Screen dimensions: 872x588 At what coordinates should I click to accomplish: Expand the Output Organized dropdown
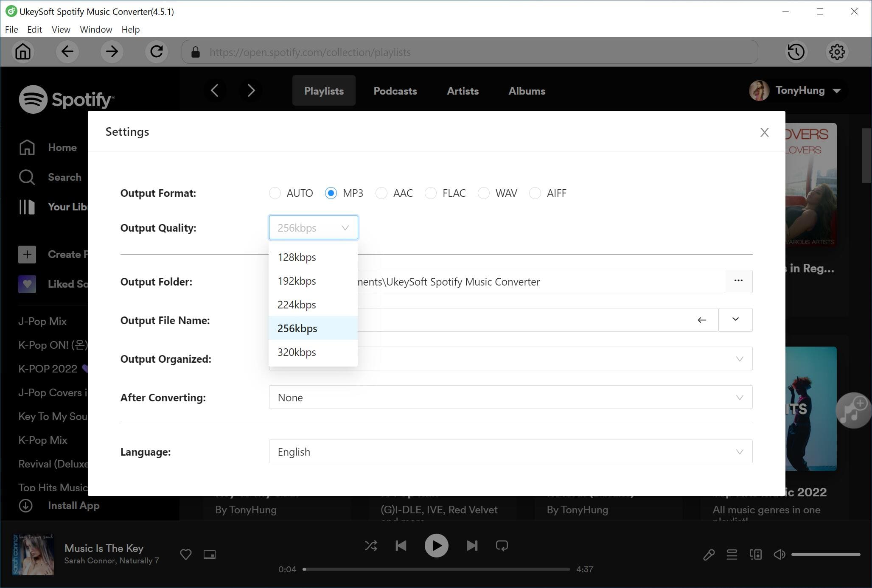[739, 358]
